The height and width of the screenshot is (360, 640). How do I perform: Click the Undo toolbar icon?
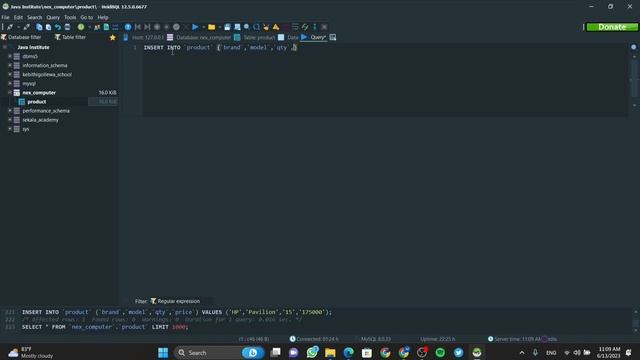[58, 27]
